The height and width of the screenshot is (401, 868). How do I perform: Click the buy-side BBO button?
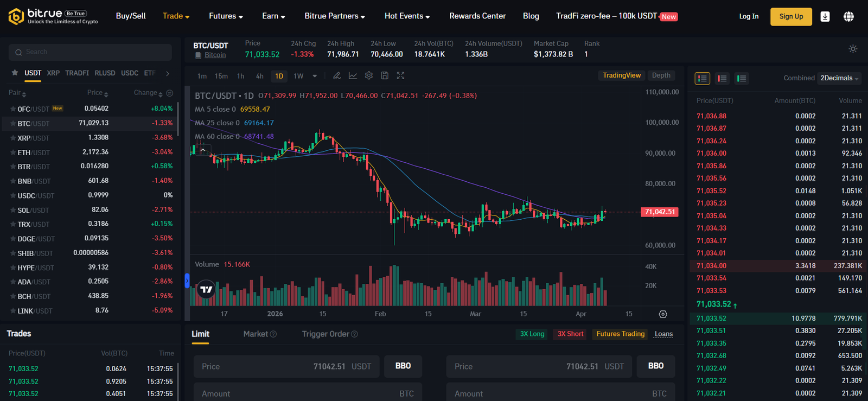tap(403, 366)
